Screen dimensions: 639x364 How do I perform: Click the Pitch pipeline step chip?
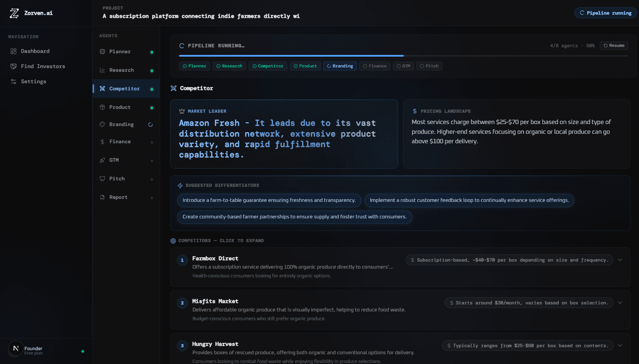(429, 66)
